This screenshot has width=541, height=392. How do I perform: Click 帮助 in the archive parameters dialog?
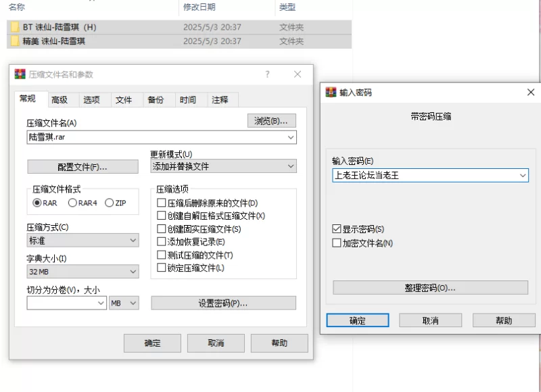tap(279, 343)
